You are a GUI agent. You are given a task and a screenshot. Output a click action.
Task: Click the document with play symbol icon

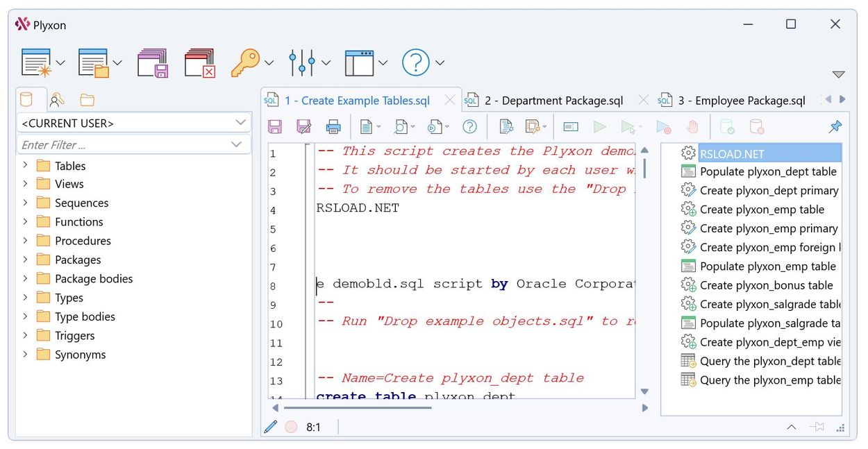[x=435, y=127]
